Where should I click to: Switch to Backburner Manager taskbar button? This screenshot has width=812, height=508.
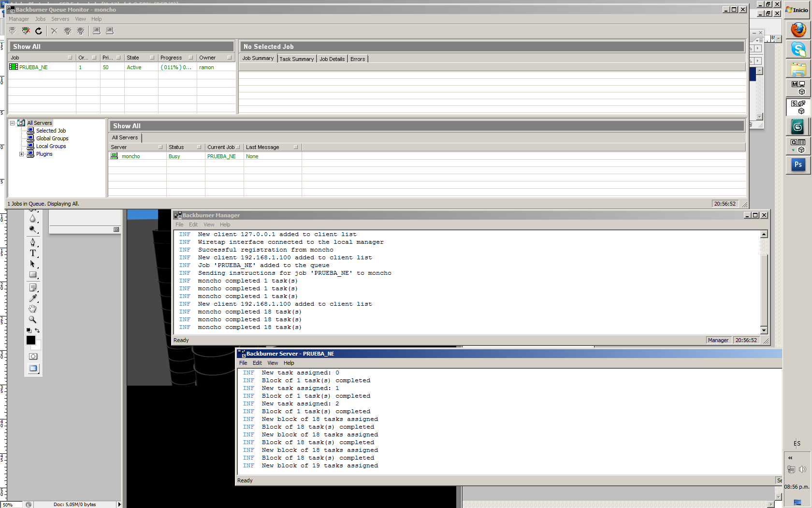click(x=798, y=88)
